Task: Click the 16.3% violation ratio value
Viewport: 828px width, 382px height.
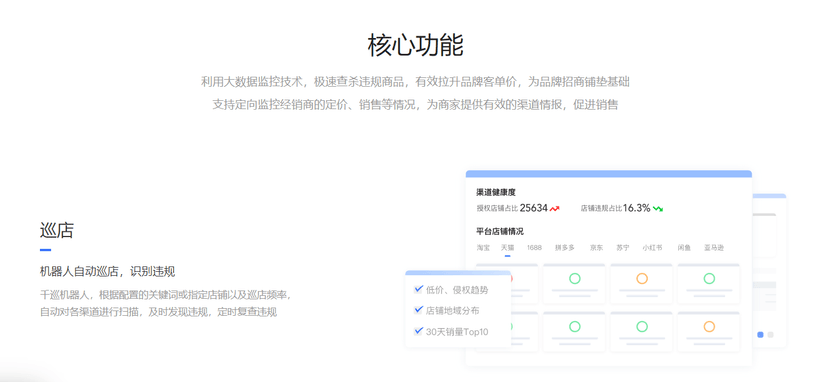Action: pyautogui.click(x=636, y=208)
